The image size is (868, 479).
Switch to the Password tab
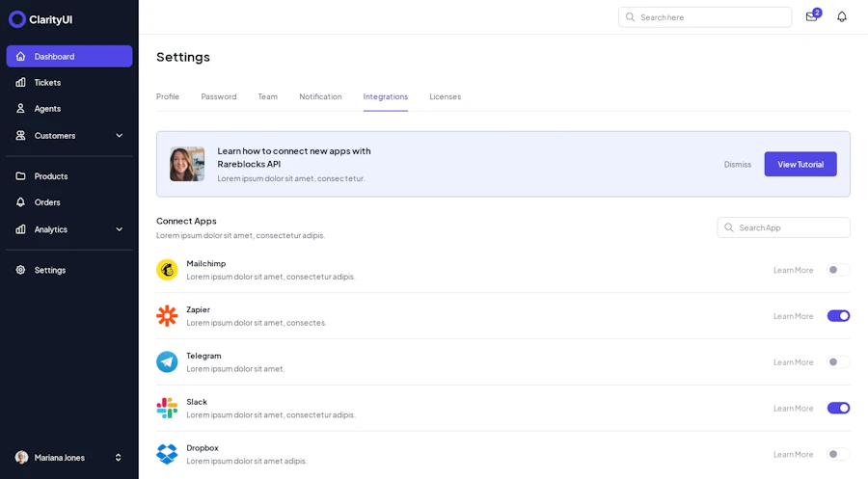click(219, 96)
